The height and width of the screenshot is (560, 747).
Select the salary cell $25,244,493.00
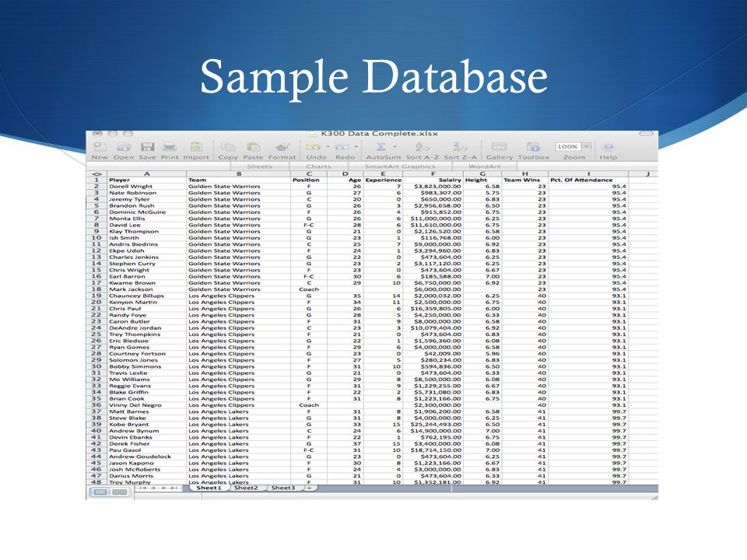(433, 425)
